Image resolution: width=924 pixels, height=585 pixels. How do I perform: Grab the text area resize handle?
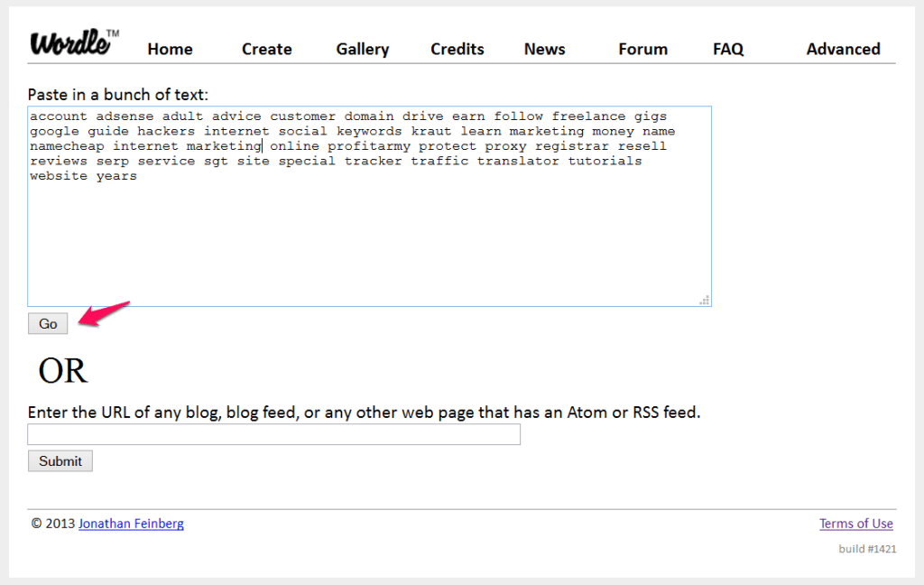pyautogui.click(x=704, y=300)
